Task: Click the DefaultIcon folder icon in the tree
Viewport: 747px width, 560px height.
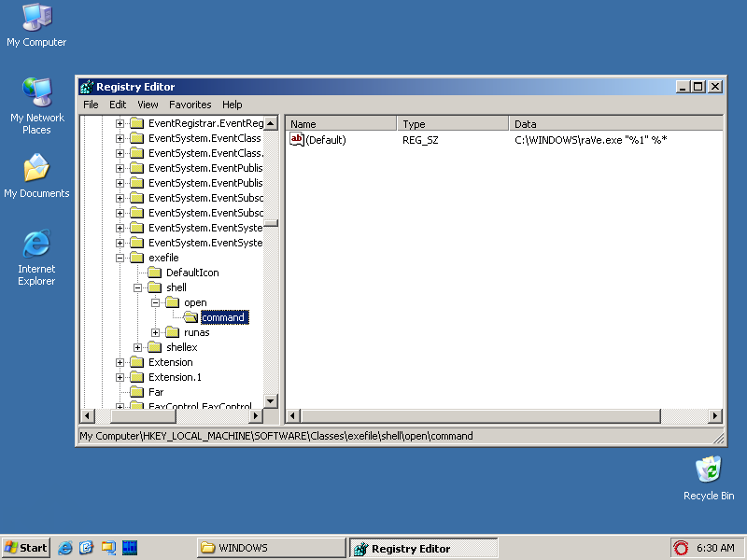Action: [154, 273]
